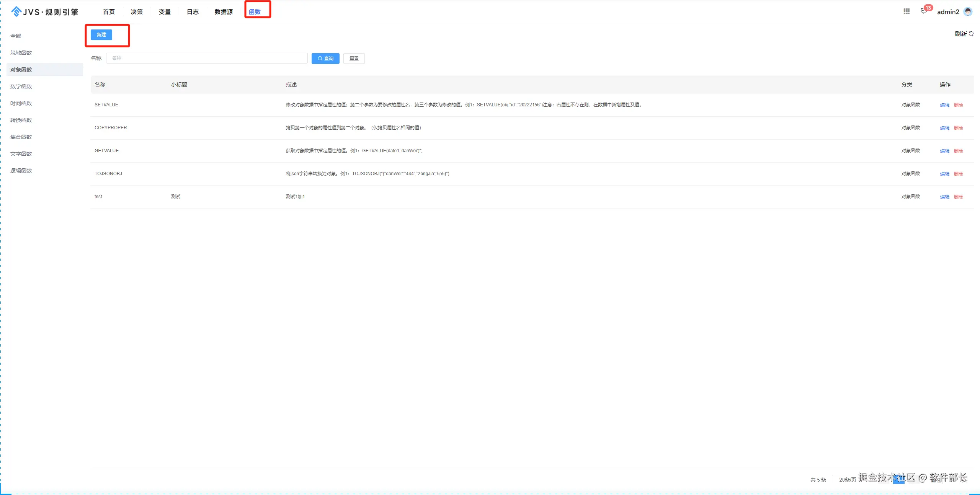This screenshot has height=495, width=980.
Task: Click the 名称 search input field
Action: click(207, 58)
